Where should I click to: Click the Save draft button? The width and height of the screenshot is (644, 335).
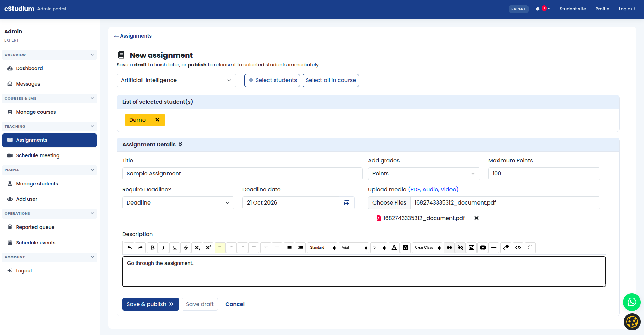(x=200, y=304)
